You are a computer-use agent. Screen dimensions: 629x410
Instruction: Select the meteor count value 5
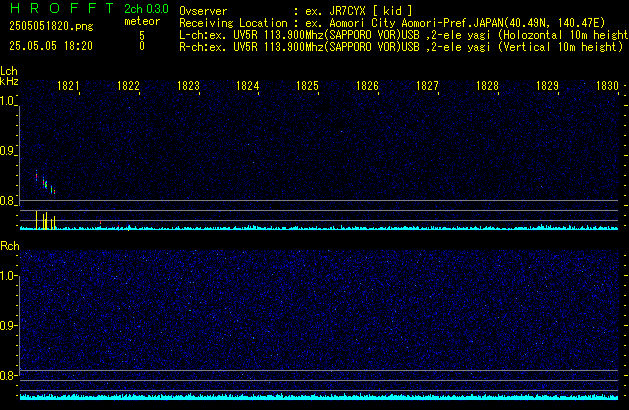click(142, 36)
